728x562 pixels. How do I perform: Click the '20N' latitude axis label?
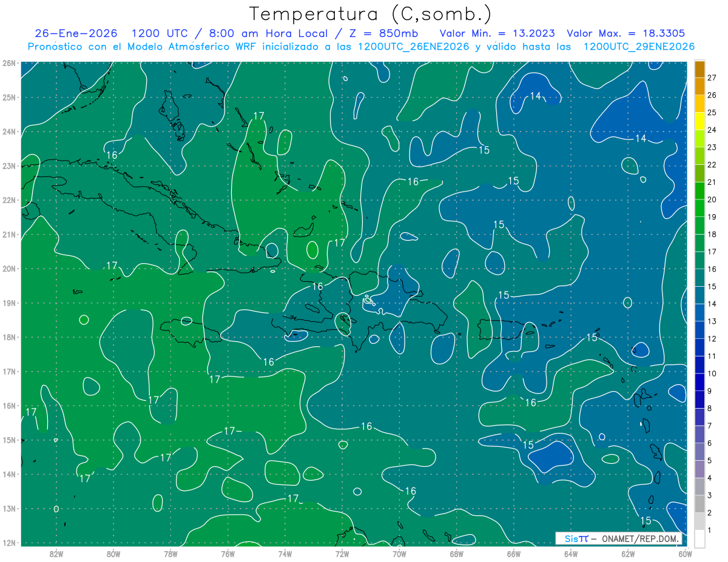click(8, 269)
